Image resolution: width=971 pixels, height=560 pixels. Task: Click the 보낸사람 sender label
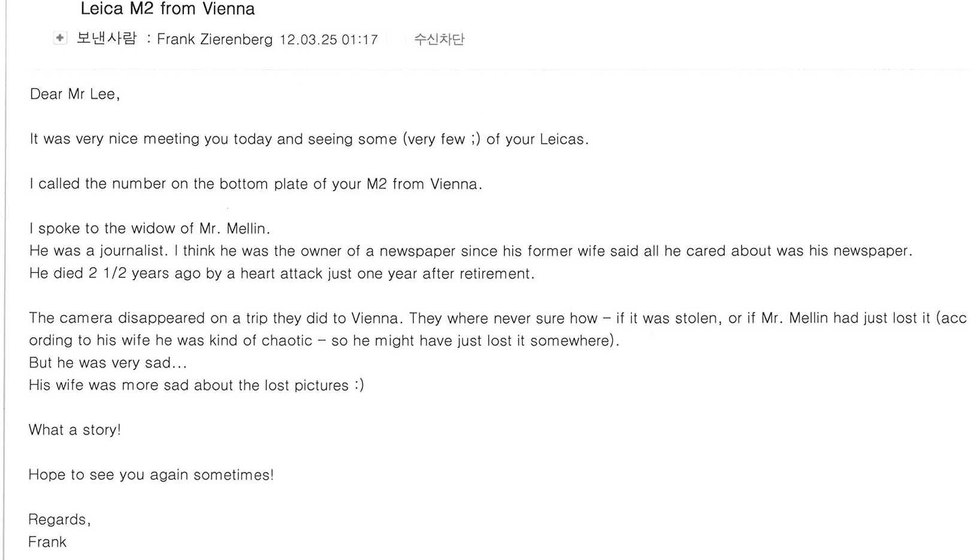pyautogui.click(x=107, y=39)
